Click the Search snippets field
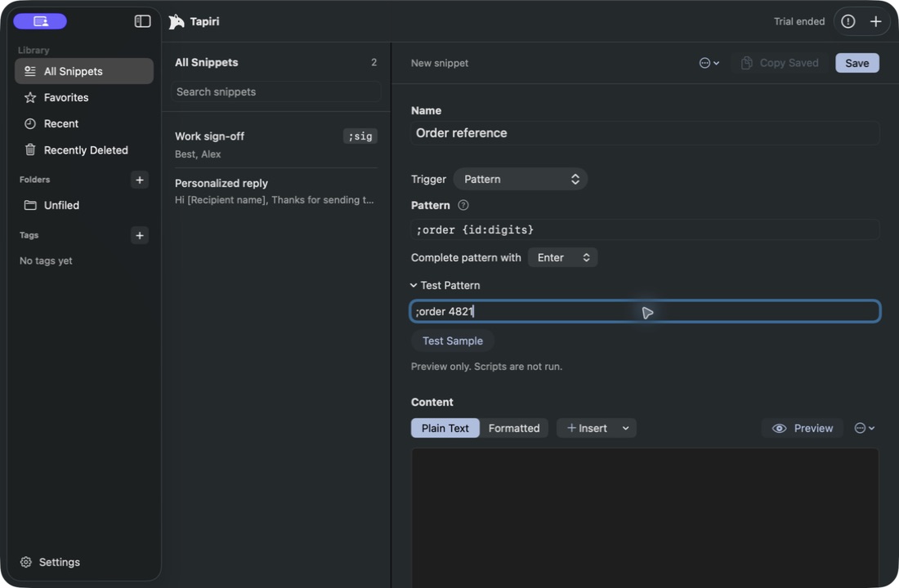The image size is (899, 588). click(x=275, y=91)
